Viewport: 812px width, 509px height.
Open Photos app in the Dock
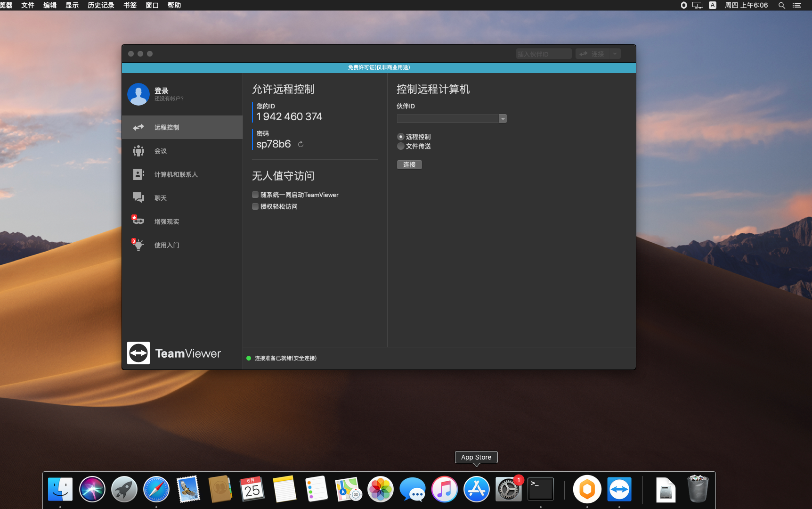pyautogui.click(x=381, y=489)
